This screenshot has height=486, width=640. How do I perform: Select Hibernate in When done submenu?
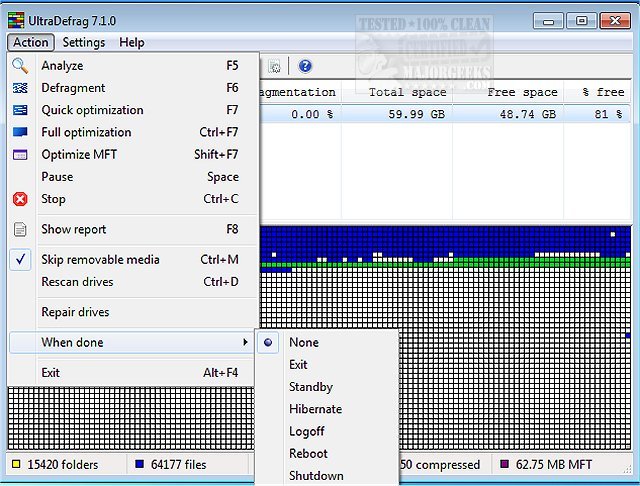pos(327,409)
